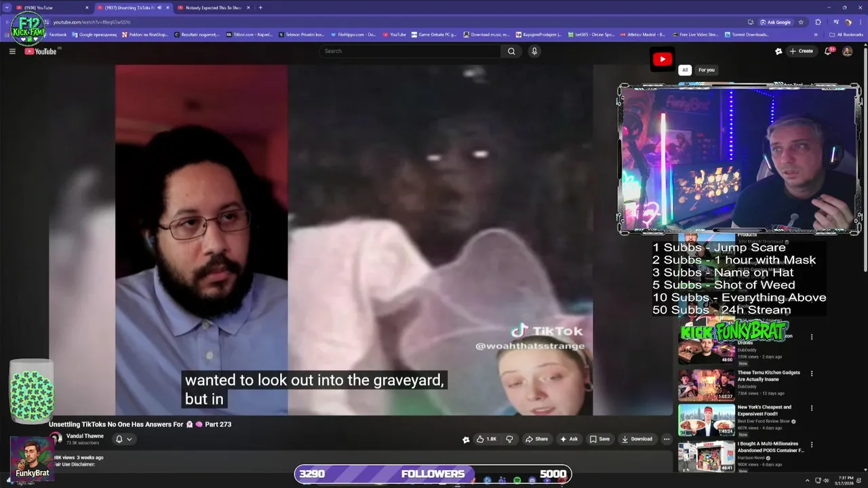This screenshot has width=868, height=488.
Task: Open YouTube bookmark in bookmarks bar
Action: [394, 35]
